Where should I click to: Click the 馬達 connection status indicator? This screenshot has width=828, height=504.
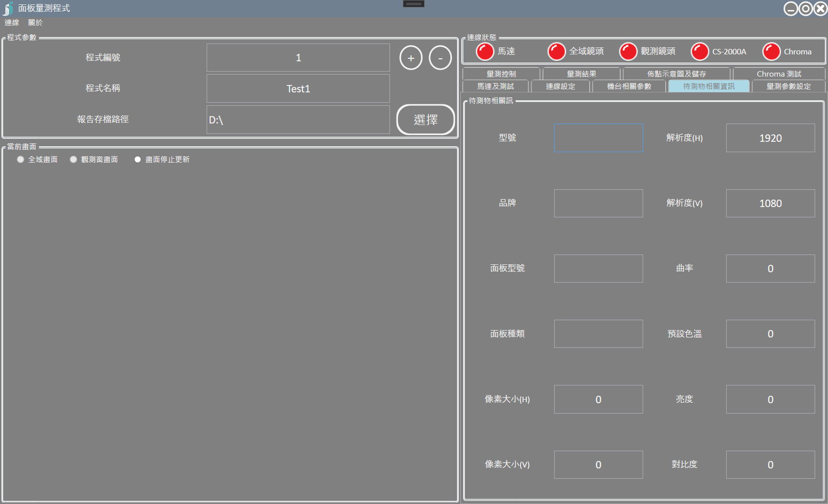pyautogui.click(x=484, y=51)
